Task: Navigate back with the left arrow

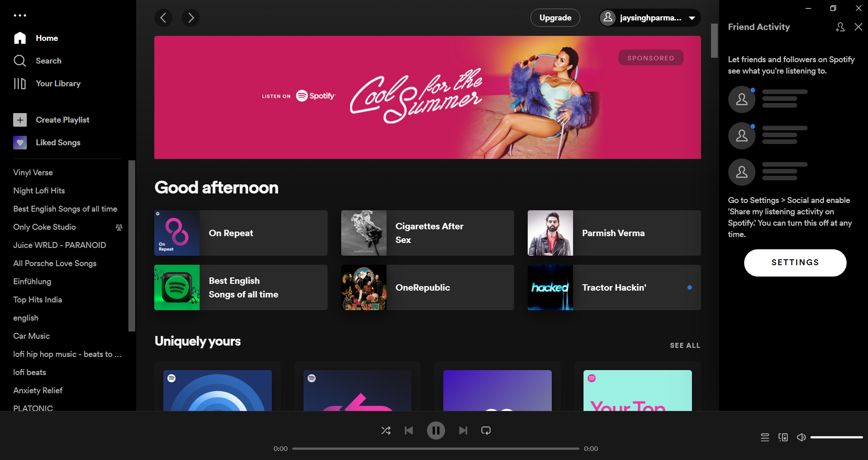Action: coord(163,18)
